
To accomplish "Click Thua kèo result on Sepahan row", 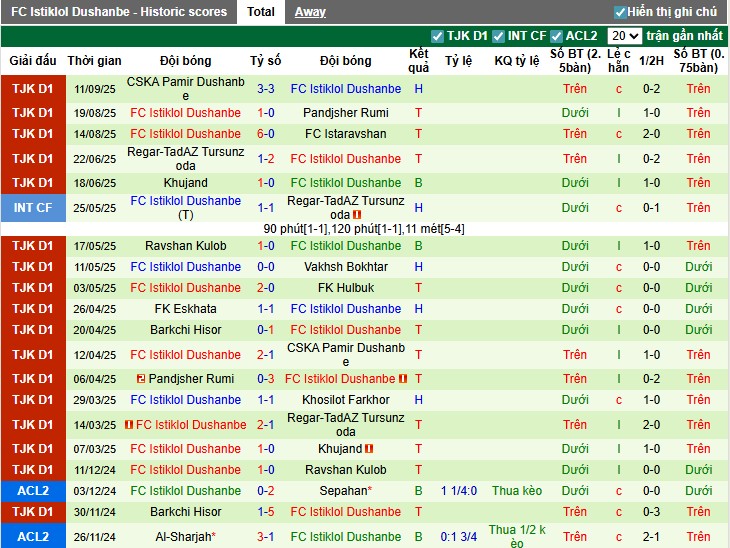I will tap(517, 491).
